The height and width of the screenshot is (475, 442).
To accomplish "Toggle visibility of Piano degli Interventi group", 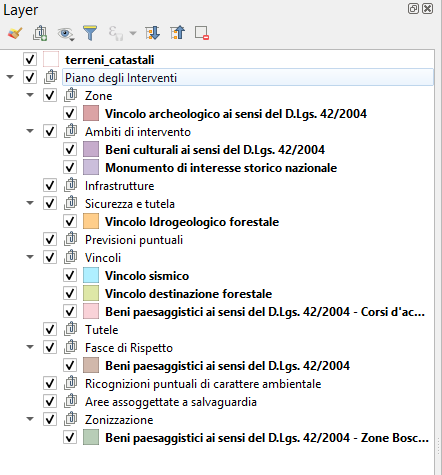I will pyautogui.click(x=30, y=77).
